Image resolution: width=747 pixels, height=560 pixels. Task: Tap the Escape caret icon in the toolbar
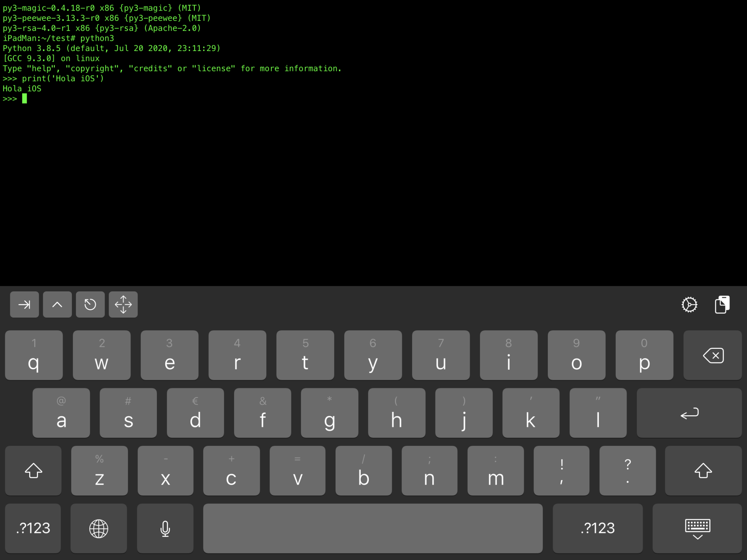[57, 304]
